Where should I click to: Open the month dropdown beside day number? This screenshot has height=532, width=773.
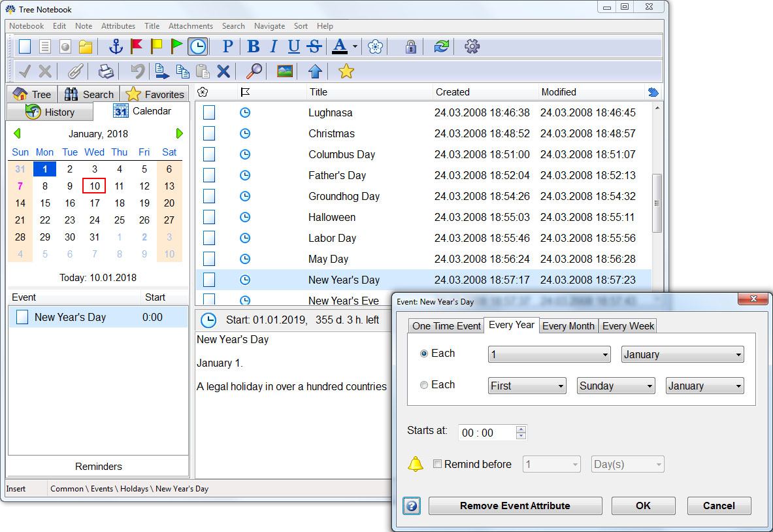[682, 354]
